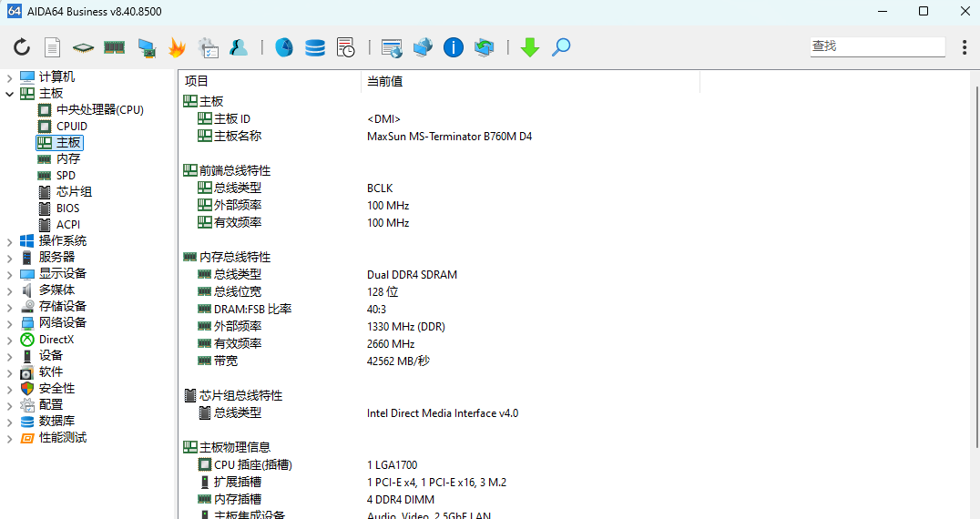Click the monitor with network card icon
The width and height of the screenshot is (980, 519).
click(147, 47)
